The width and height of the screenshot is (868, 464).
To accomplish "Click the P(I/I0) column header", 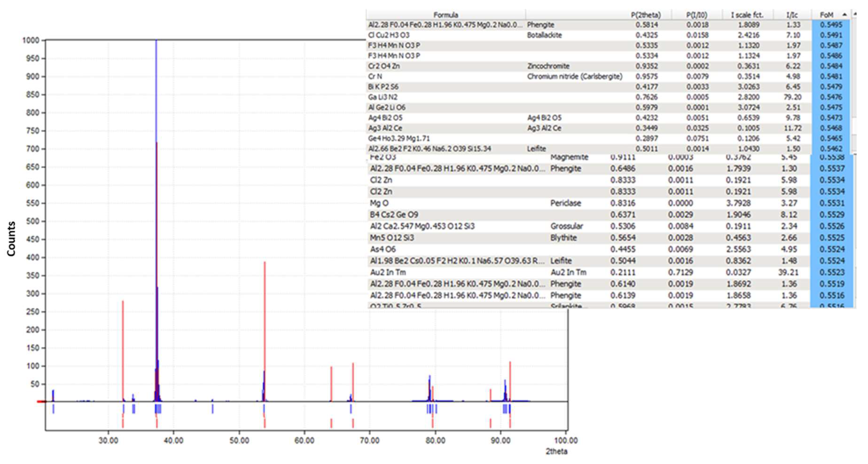I will (x=697, y=15).
